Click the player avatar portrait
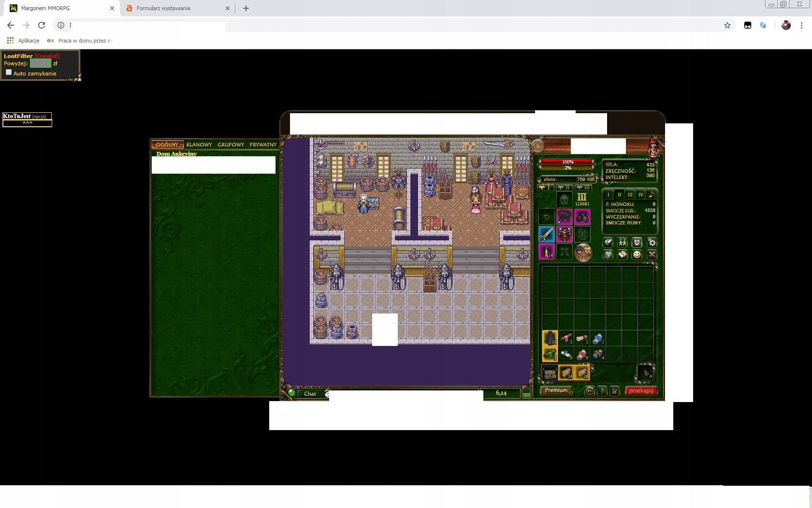Image resolution: width=812 pixels, height=508 pixels. [653, 148]
